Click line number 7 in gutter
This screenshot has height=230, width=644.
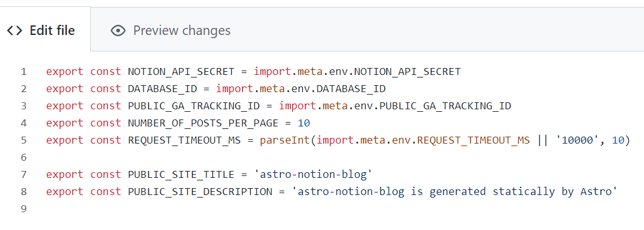(23, 175)
